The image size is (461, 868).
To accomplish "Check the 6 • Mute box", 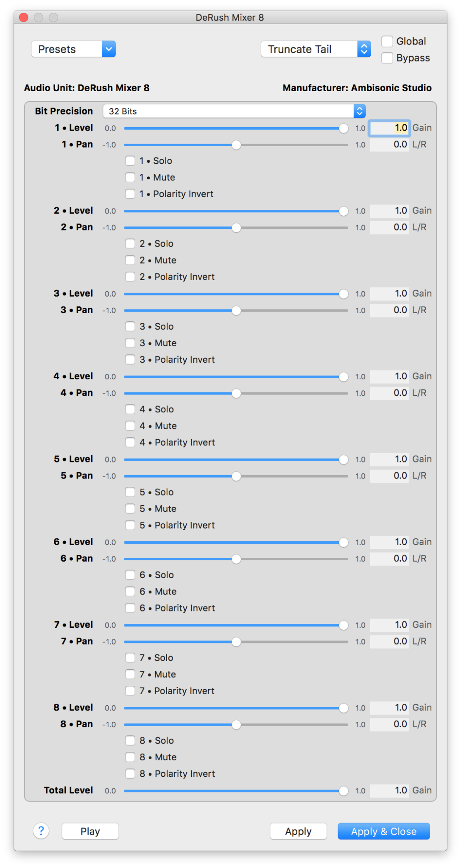I will click(x=130, y=592).
